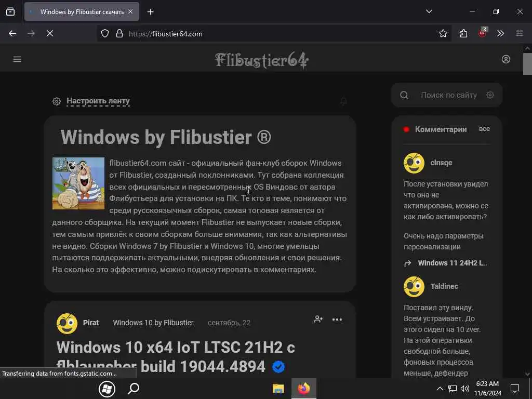Open Windows 10 x64 IoT LTSC post title
532x399 pixels.
coord(176,357)
